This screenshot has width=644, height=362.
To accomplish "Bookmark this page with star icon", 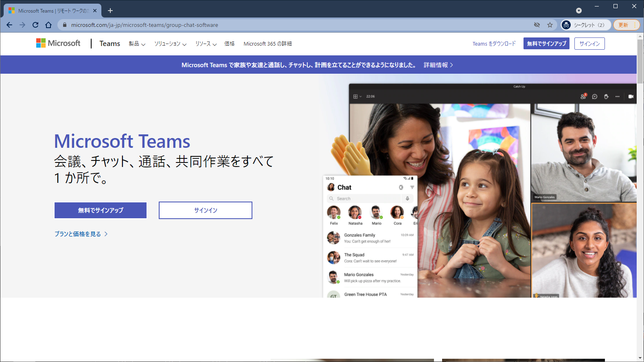I will tap(550, 25).
